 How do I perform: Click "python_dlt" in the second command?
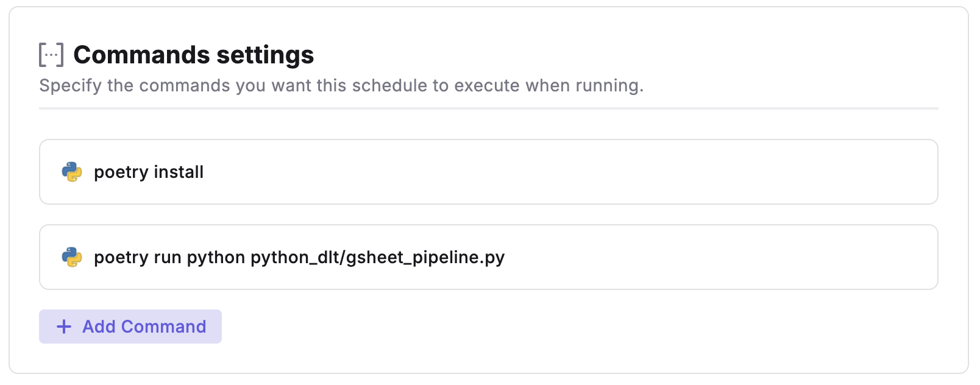tap(295, 258)
